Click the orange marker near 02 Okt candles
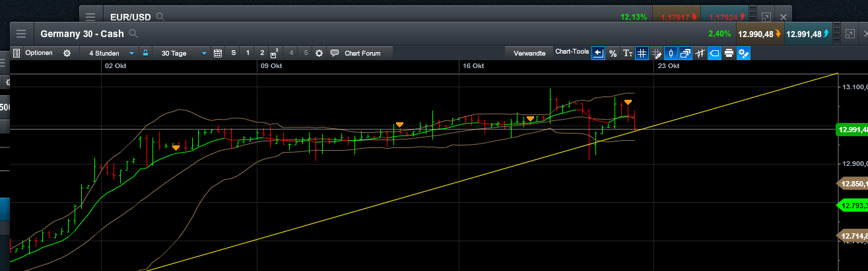Image resolution: width=868 pixels, height=271 pixels. (176, 147)
